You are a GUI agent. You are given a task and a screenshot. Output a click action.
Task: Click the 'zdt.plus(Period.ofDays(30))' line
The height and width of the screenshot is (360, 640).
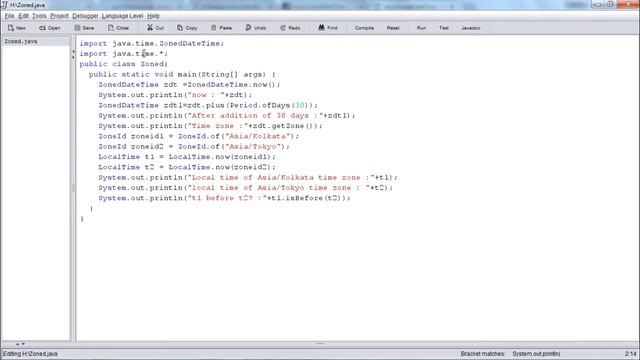208,105
